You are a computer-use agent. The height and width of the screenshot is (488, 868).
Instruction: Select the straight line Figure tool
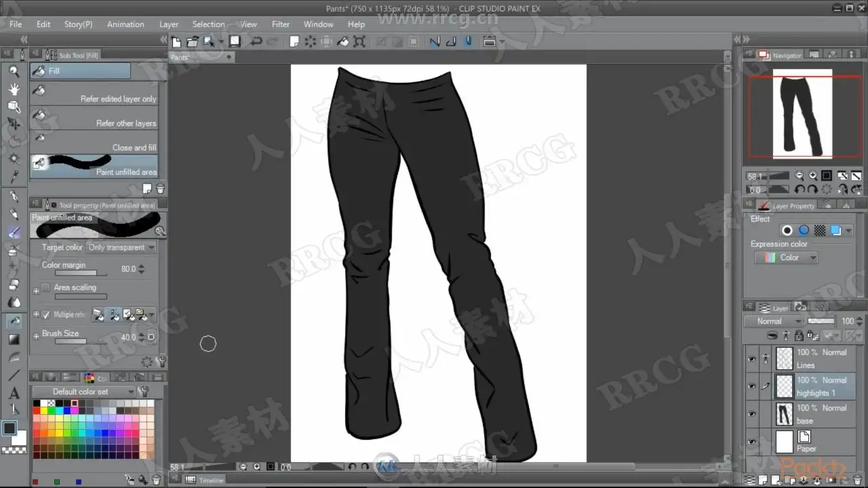(14, 375)
